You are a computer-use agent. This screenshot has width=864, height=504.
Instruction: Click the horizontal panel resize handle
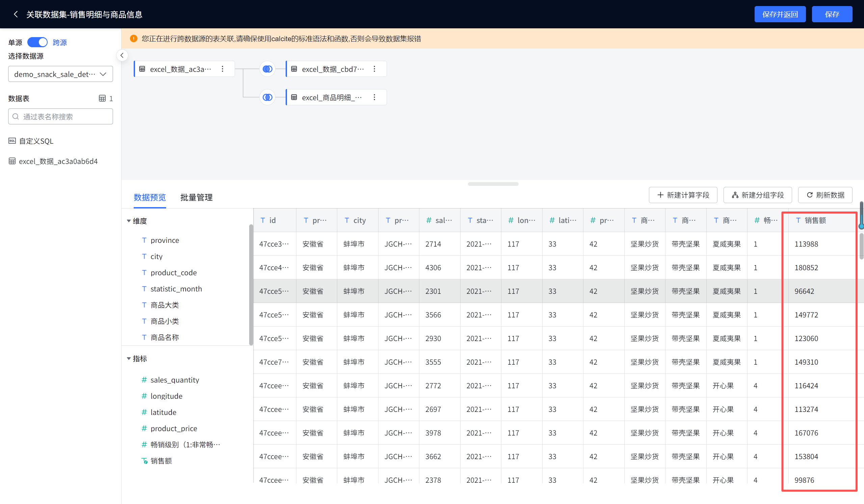tap(493, 184)
